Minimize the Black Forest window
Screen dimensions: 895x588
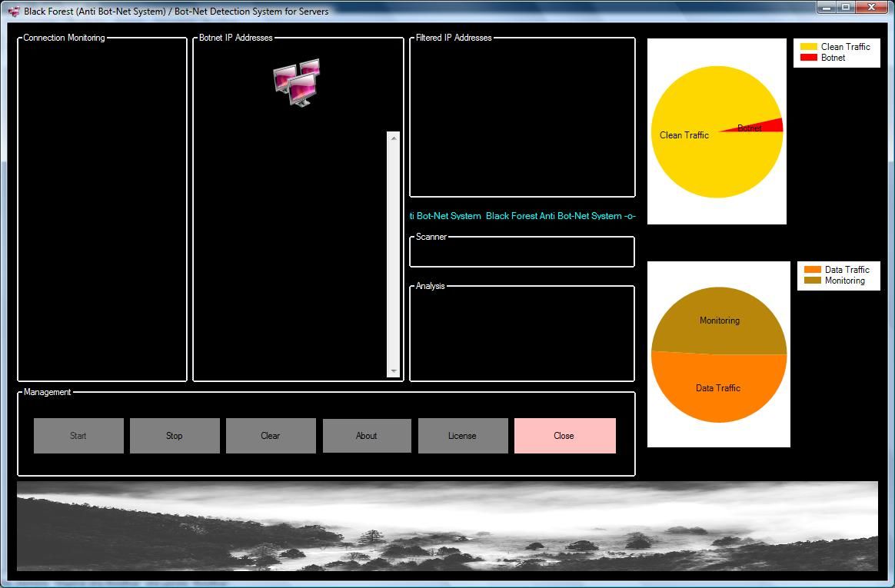point(825,8)
